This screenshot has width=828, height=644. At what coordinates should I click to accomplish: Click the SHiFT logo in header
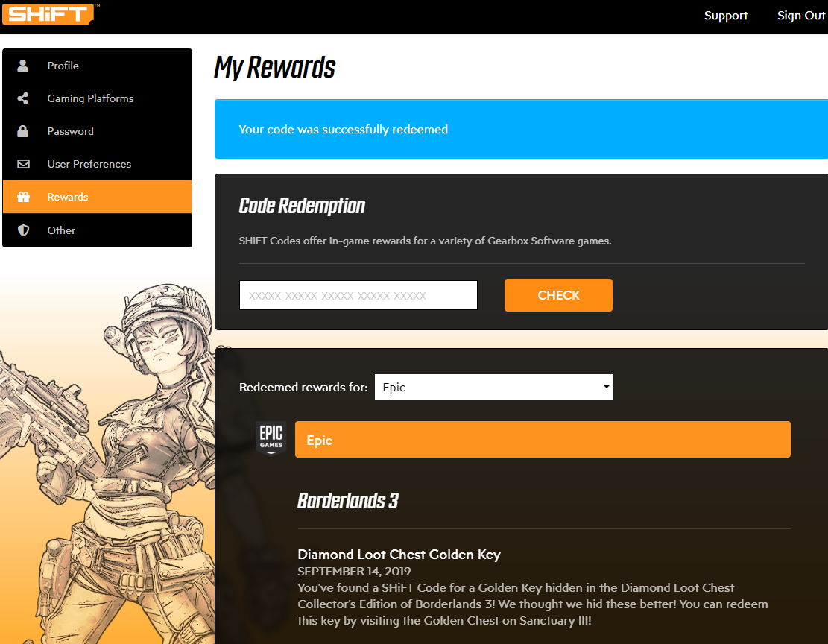pos(49,13)
